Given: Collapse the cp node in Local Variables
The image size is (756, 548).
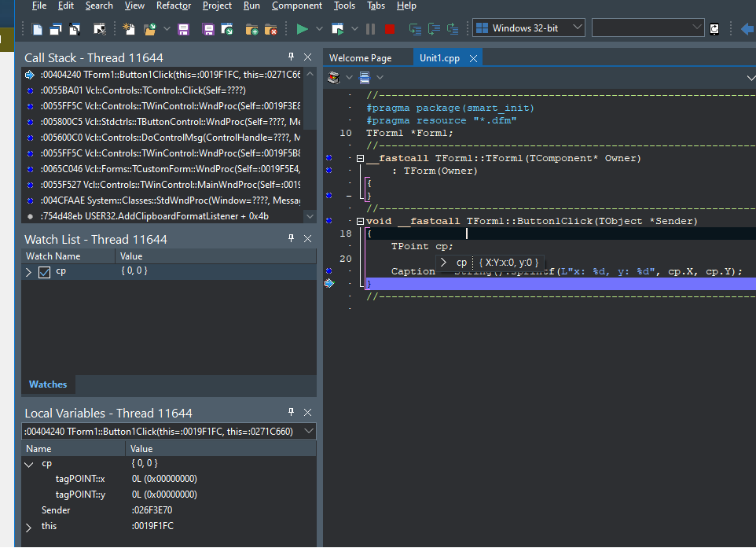Looking at the screenshot, I should point(29,464).
